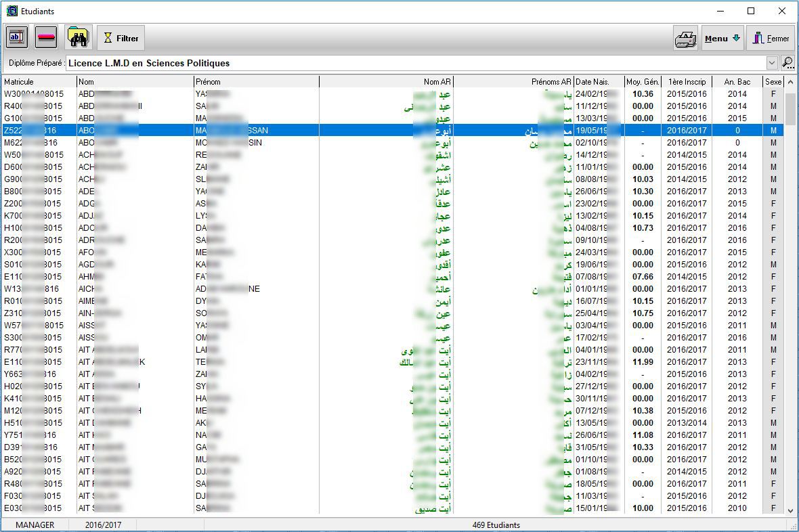Click the 07.66 average cell
The width and height of the screenshot is (799, 532).
(643, 277)
